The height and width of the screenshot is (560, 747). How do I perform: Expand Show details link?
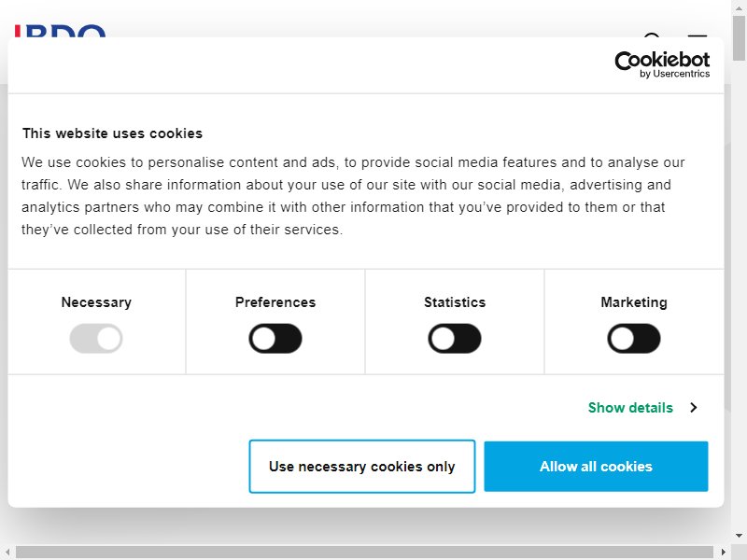coord(630,408)
